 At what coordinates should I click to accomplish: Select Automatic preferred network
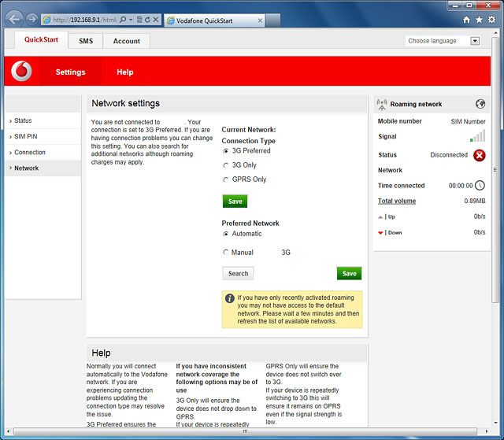[x=226, y=234]
